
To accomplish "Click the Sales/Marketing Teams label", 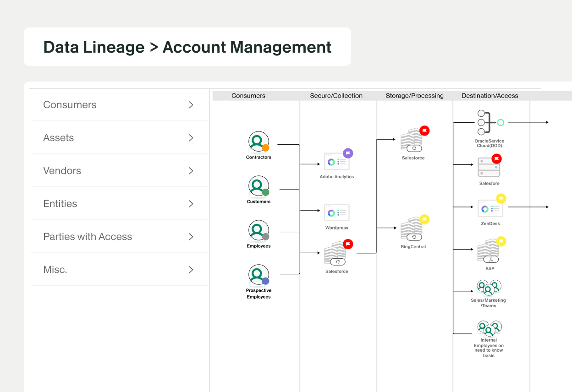I will (489, 303).
